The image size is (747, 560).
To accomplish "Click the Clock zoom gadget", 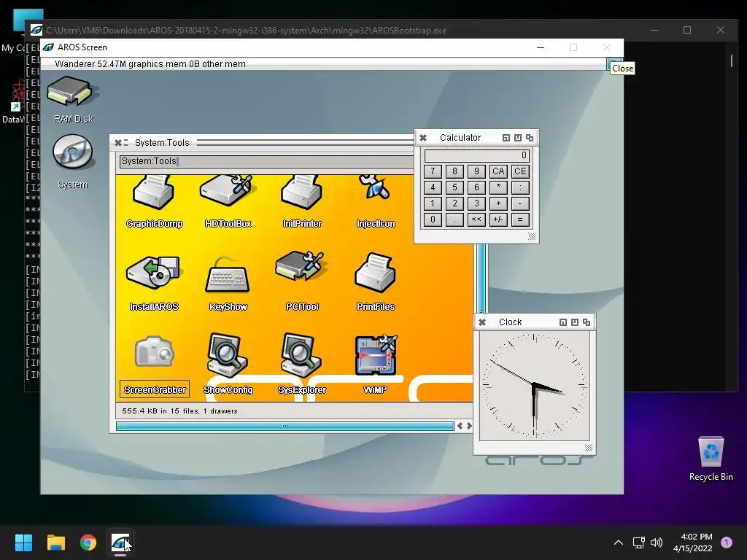I will 575,322.
